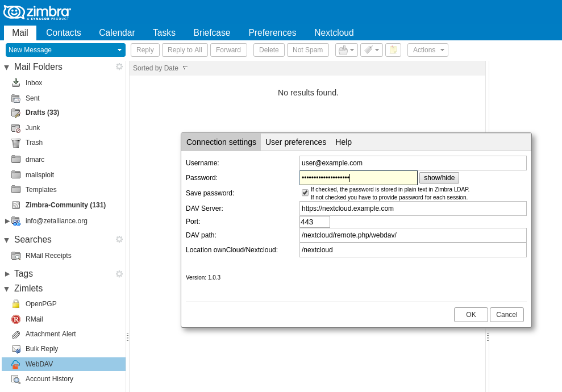Click the WebDAV zimlet cloud icon
This screenshot has height=392, width=562.
coord(16,364)
